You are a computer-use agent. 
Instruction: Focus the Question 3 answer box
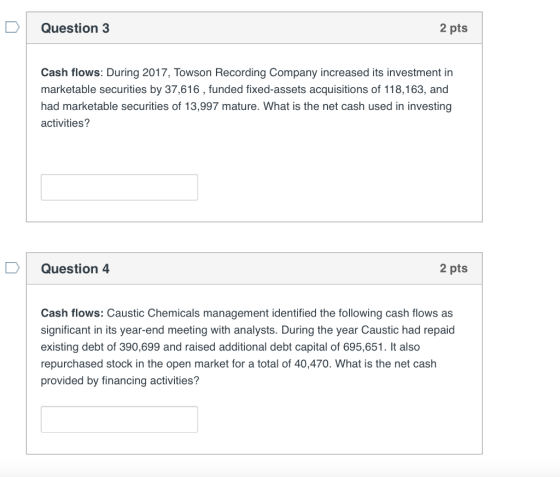tap(119, 187)
